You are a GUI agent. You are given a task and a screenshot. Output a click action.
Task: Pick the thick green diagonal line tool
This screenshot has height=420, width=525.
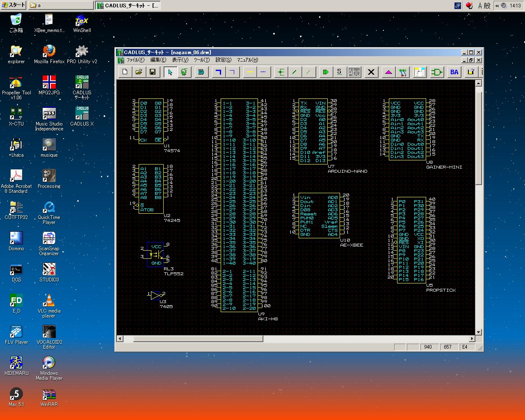click(294, 72)
